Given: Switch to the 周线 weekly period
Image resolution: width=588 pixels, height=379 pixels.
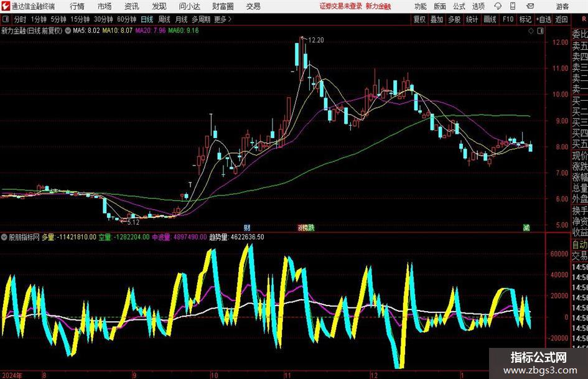Looking at the screenshot, I should pos(164,19).
